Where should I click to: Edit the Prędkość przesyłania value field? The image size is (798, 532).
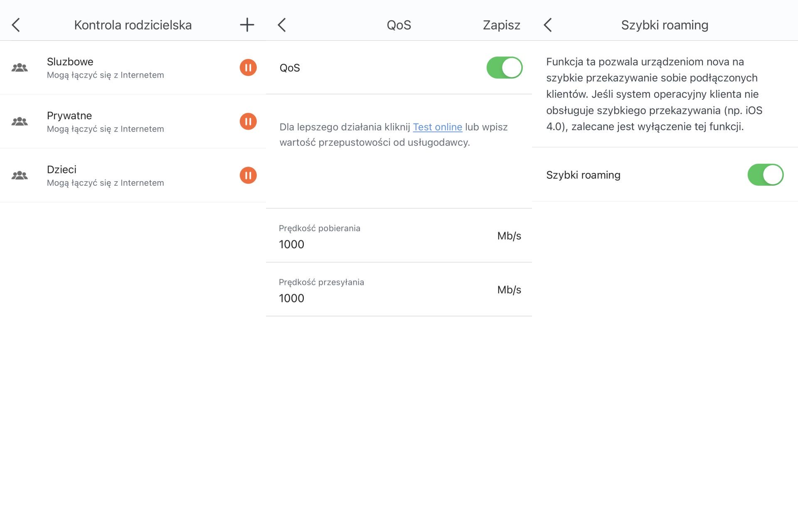coord(399,290)
